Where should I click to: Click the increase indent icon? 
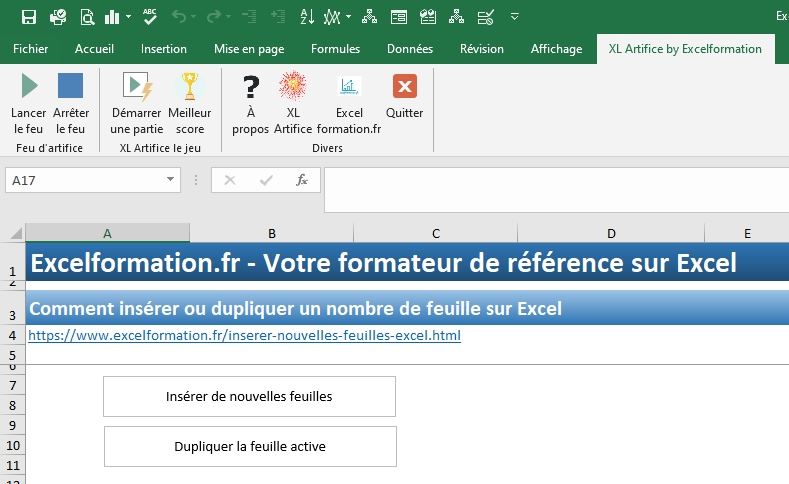[278, 17]
